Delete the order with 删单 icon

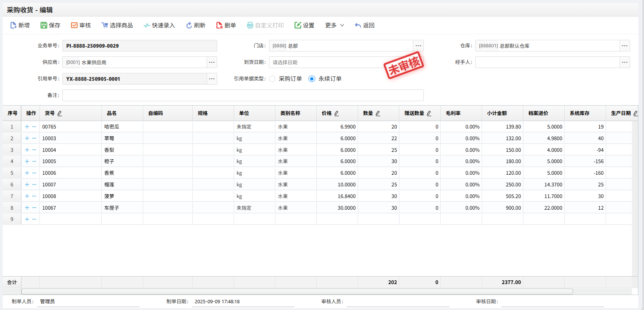click(x=219, y=25)
